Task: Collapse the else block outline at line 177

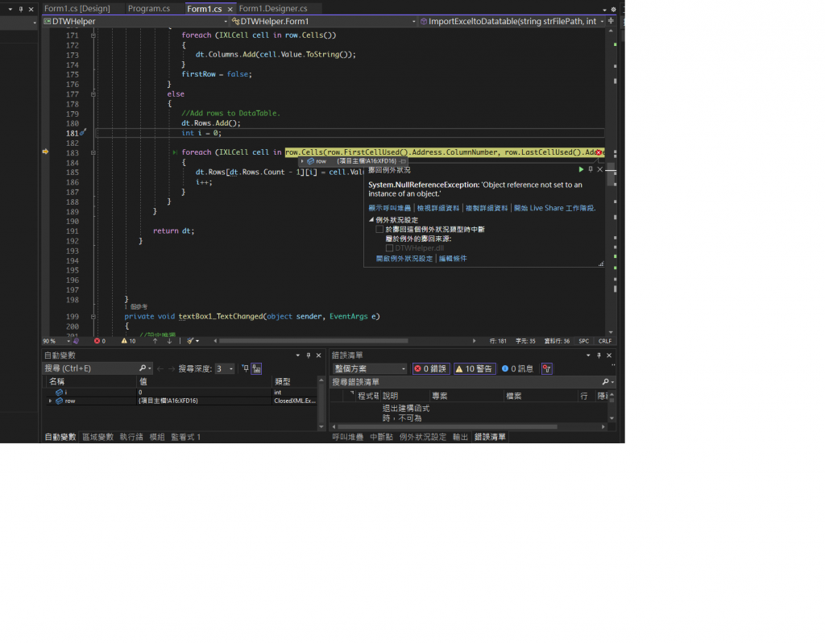Action: [x=93, y=94]
